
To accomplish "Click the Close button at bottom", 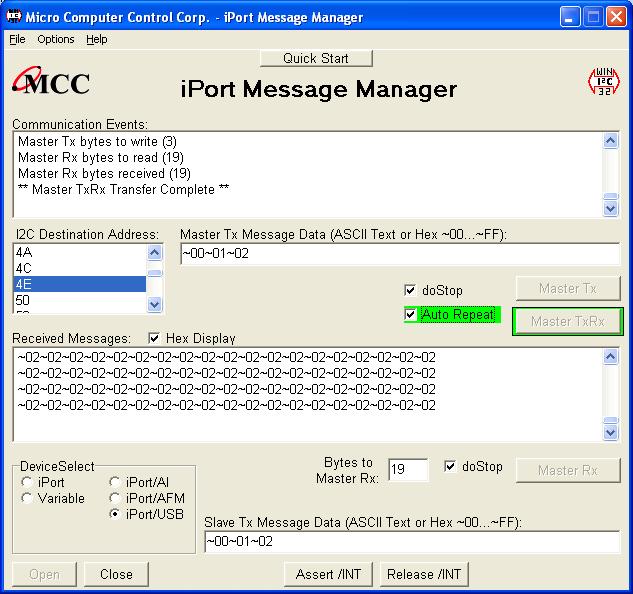I will pyautogui.click(x=116, y=574).
